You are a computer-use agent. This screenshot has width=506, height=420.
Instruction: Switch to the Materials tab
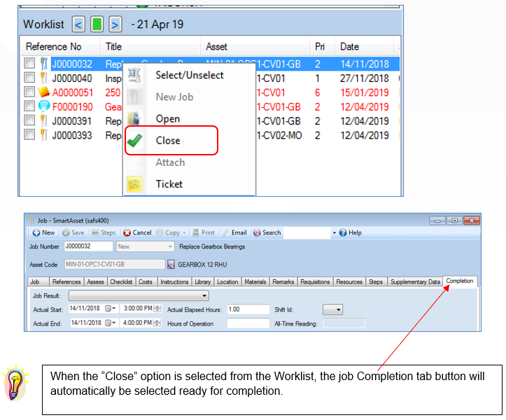coord(255,282)
